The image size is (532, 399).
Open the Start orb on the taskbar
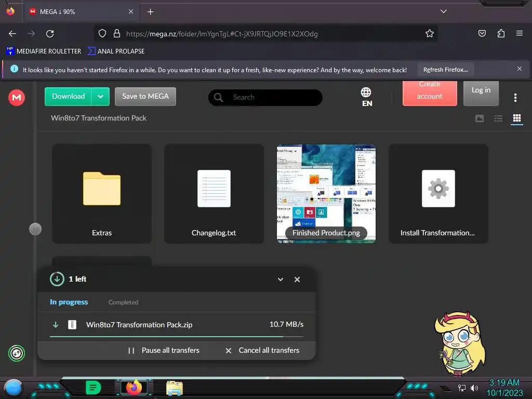(x=14, y=388)
